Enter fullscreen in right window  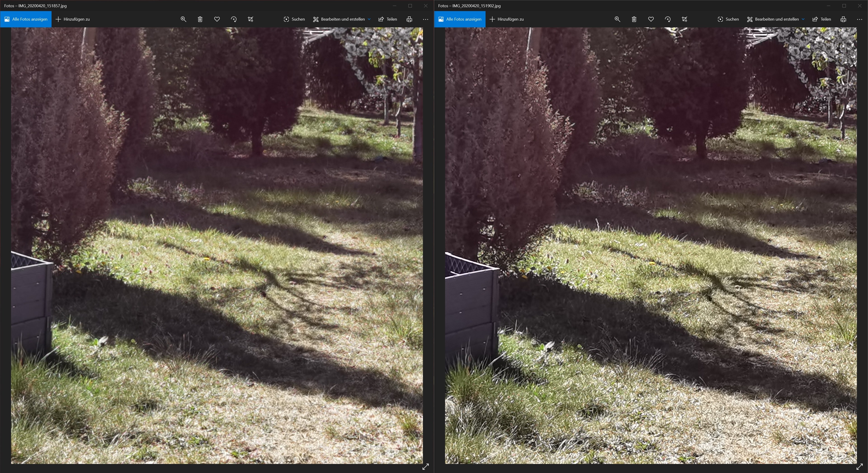coord(860,467)
